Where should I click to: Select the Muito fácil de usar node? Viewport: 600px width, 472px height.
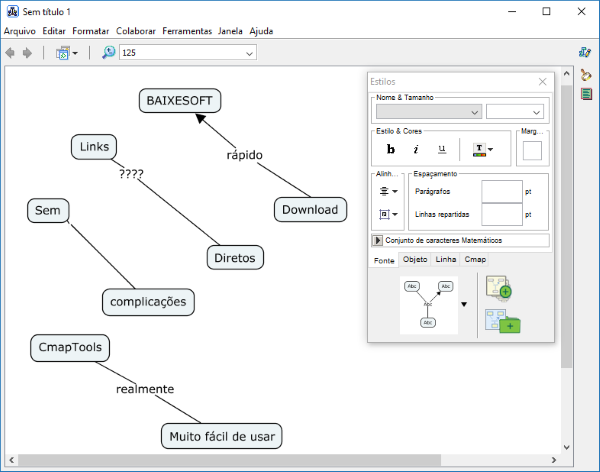click(222, 436)
